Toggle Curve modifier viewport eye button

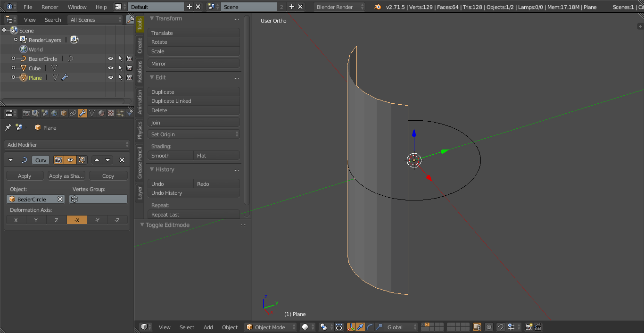[70, 160]
